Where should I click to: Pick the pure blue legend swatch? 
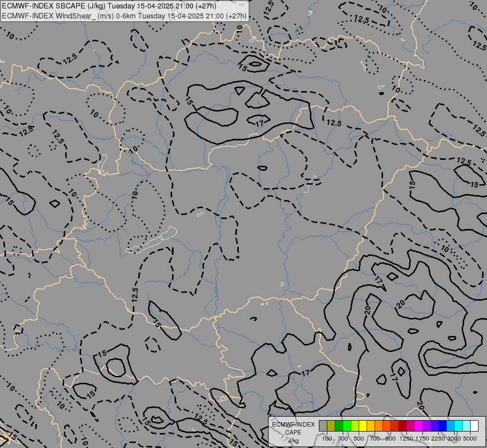click(x=443, y=426)
